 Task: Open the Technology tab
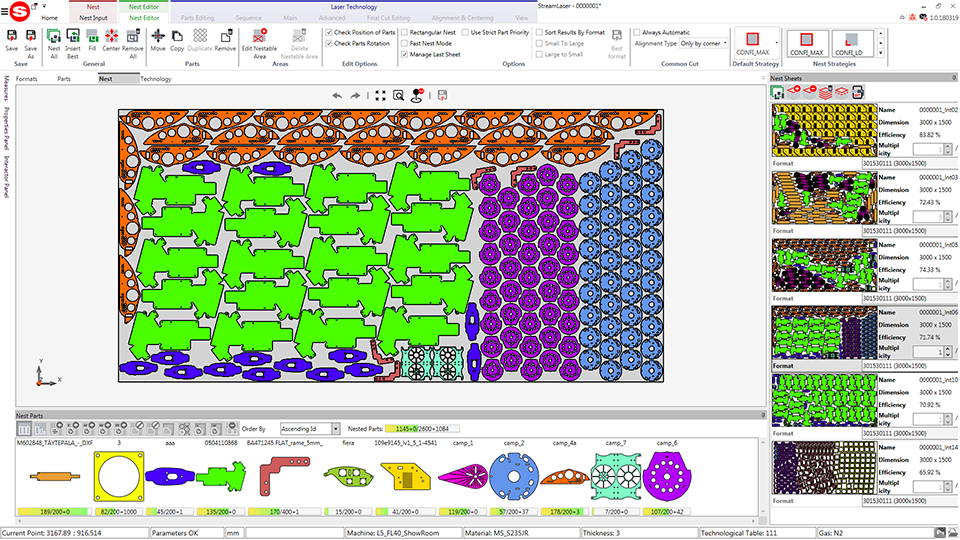(x=155, y=78)
